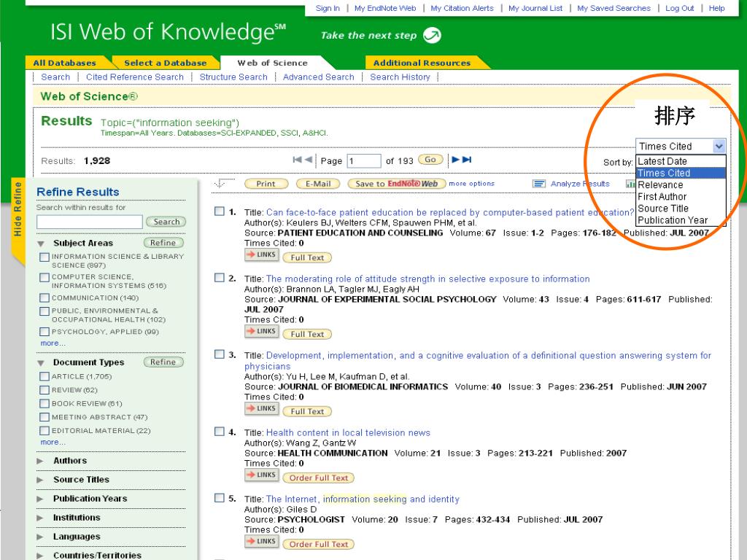This screenshot has width=747, height=560.
Task: Choose Publication Year in sort list
Action: pos(681,220)
